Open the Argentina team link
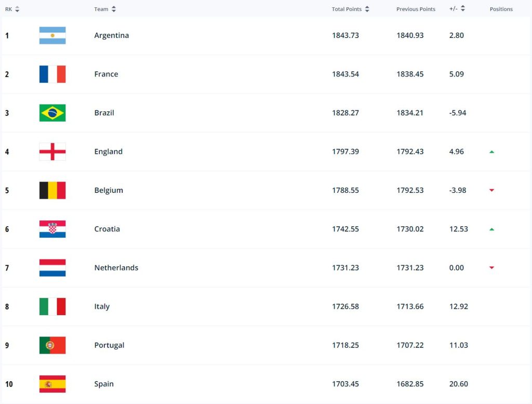This screenshot has width=532, height=404. coord(112,35)
